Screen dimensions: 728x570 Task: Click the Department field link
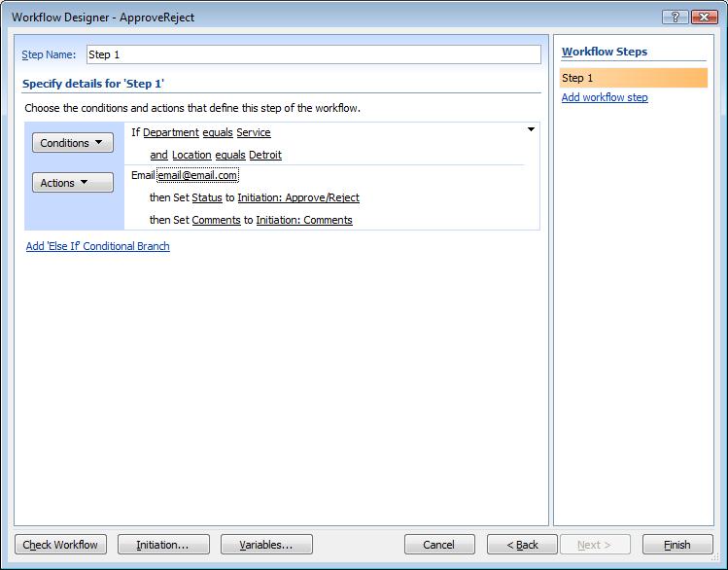[x=171, y=132]
